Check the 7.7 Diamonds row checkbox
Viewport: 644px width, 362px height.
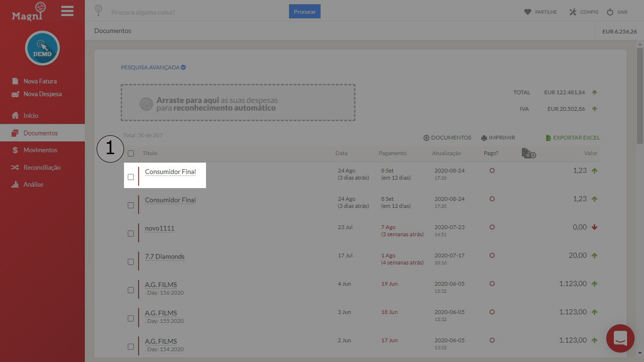coord(131,262)
